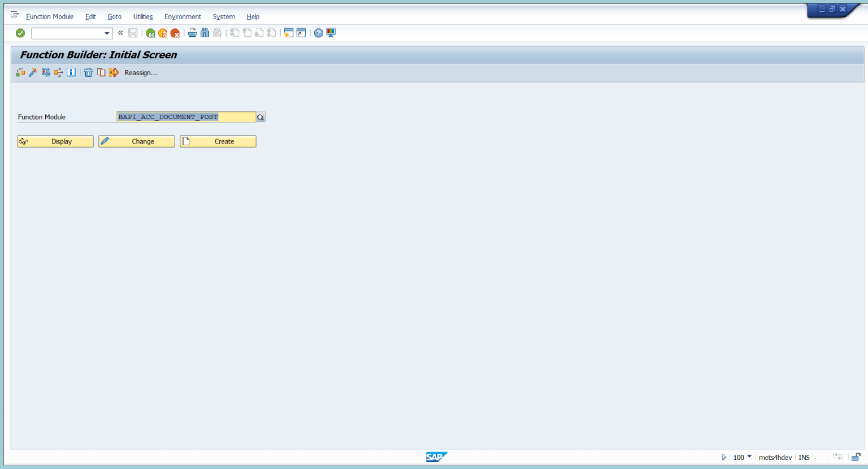Viewport: 868px width, 469px height.
Task: Toggle the INS insert mode indicator
Action: pos(804,457)
